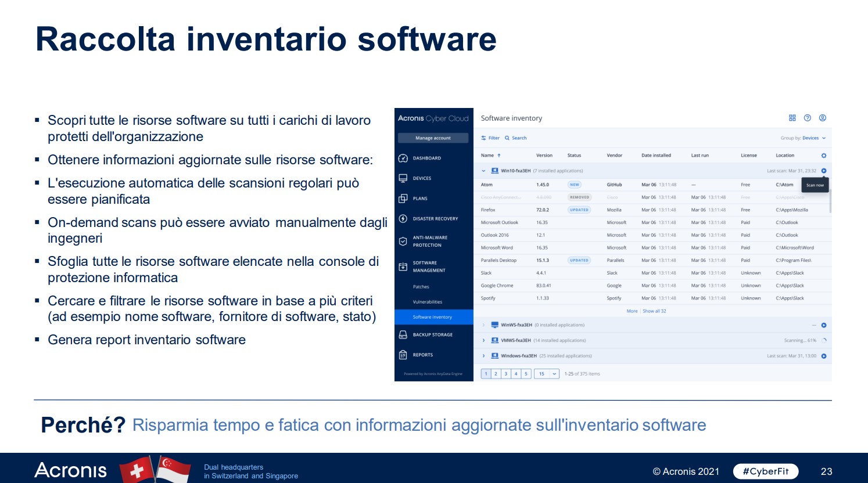Click the Software Management icon

coord(403,266)
